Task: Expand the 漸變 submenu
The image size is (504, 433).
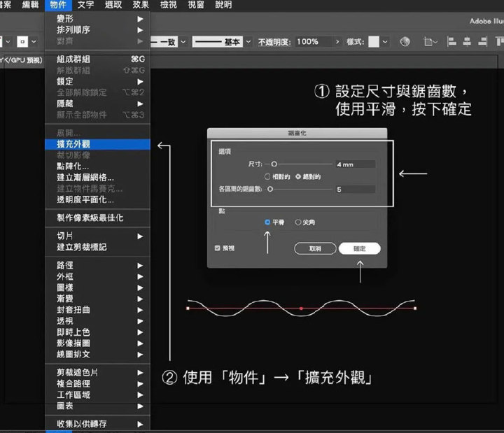Action: [x=98, y=299]
